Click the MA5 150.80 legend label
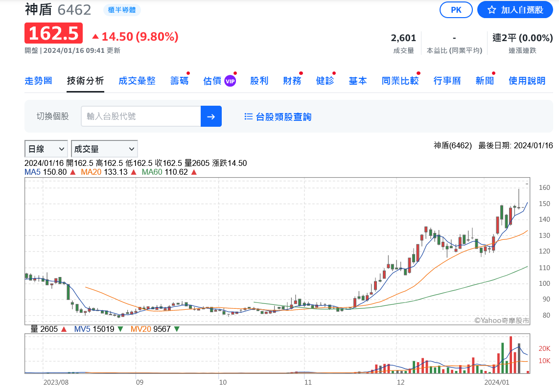Image resolution: width=559 pixels, height=392 pixels. 46,172
